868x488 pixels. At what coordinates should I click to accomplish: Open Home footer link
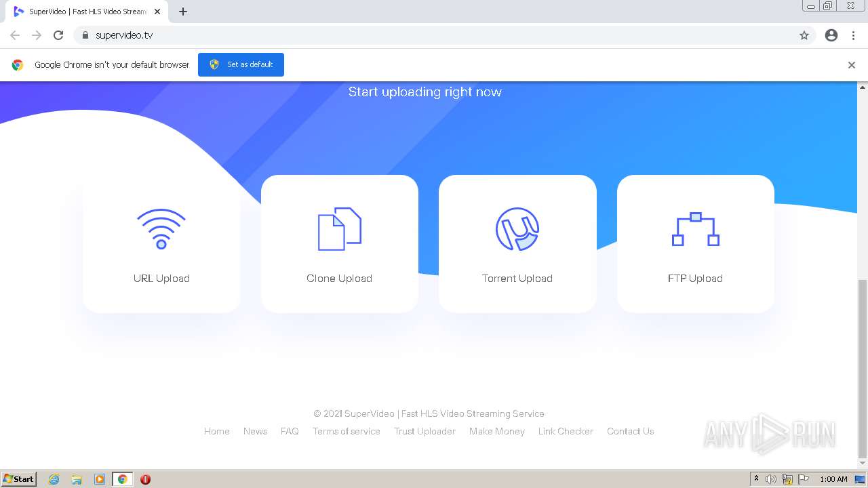(217, 431)
